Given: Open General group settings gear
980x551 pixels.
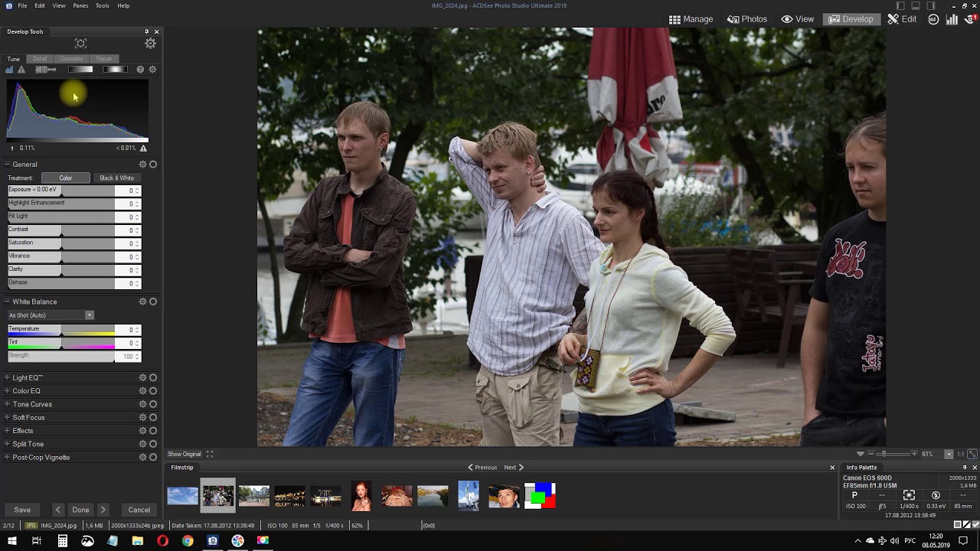Looking at the screenshot, I should [x=142, y=165].
